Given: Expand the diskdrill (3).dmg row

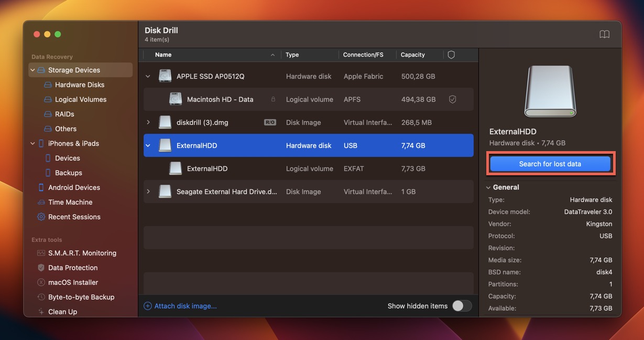Looking at the screenshot, I should [x=148, y=122].
